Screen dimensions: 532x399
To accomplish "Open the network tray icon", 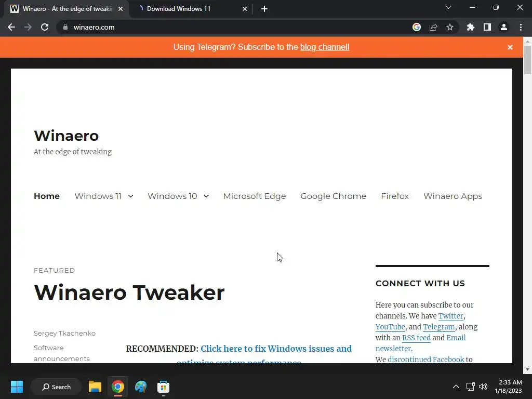I will [x=470, y=387].
